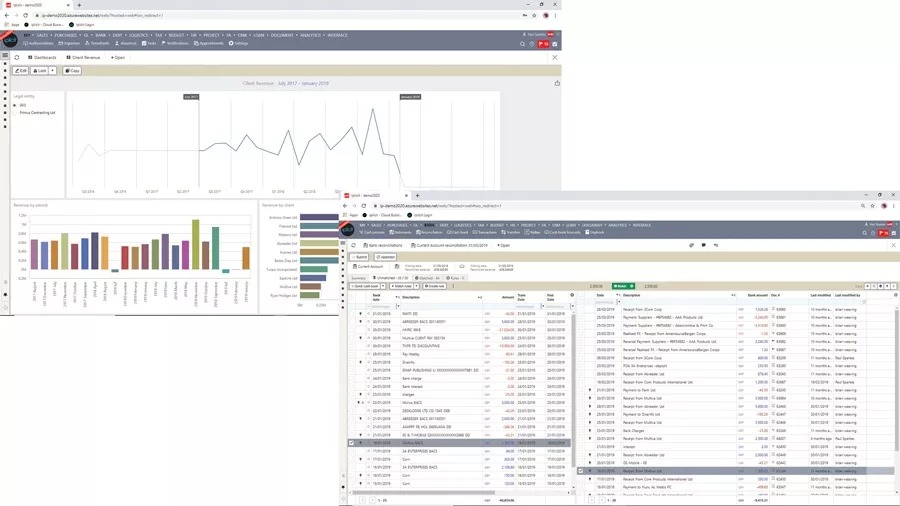This screenshot has height=506, width=900.
Task: Open left table column settings gear
Action: point(572,295)
